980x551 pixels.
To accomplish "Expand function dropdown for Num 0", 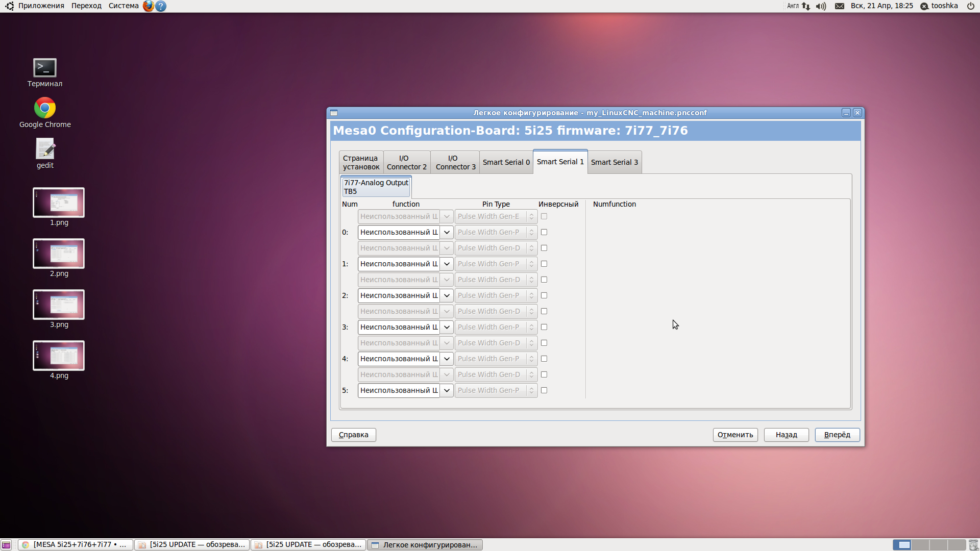I will coord(447,232).
